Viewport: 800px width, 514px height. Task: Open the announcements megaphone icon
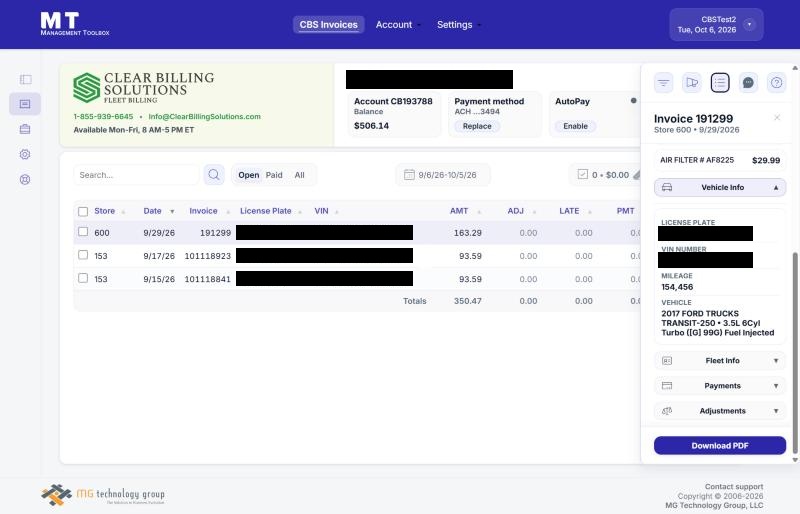[692, 83]
